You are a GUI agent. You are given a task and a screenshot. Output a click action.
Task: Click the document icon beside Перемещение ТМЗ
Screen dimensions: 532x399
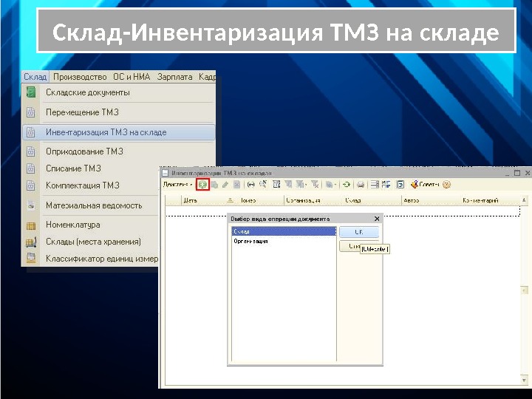pos(31,112)
